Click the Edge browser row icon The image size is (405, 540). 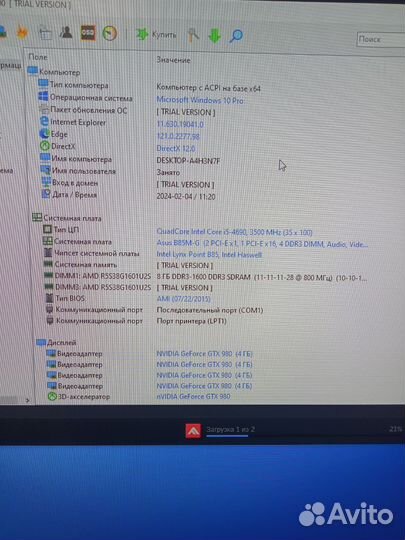point(44,134)
